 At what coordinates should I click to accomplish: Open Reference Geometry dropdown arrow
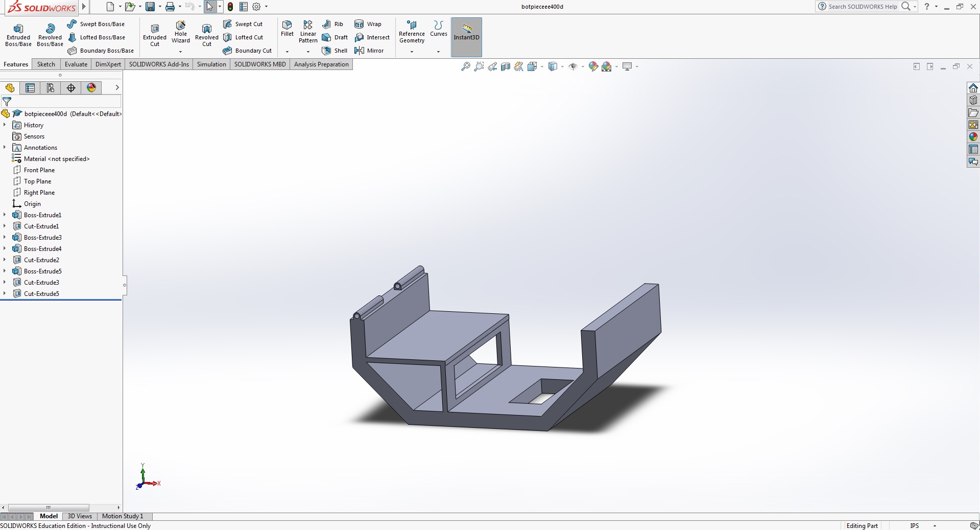coord(412,52)
